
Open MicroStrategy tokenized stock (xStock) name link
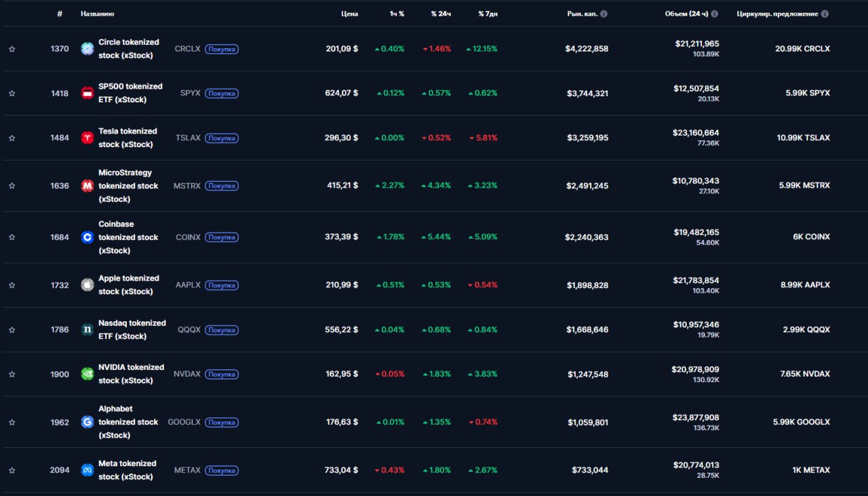(128, 186)
